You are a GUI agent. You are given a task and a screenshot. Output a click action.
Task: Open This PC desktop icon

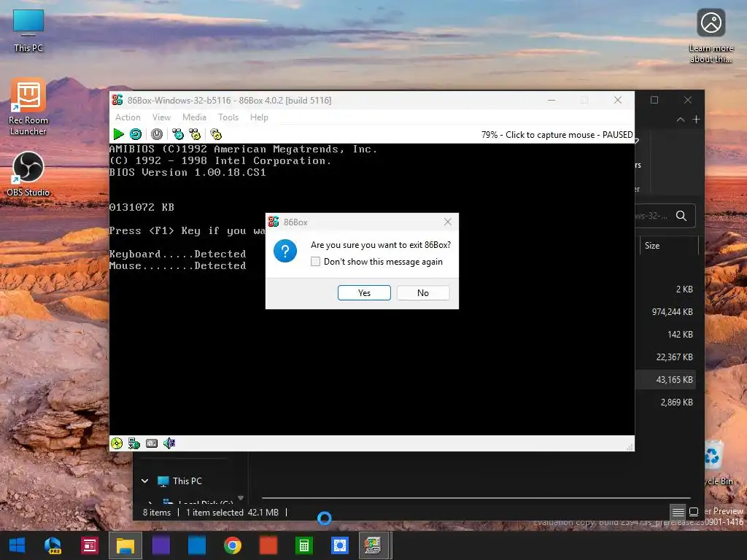click(28, 31)
